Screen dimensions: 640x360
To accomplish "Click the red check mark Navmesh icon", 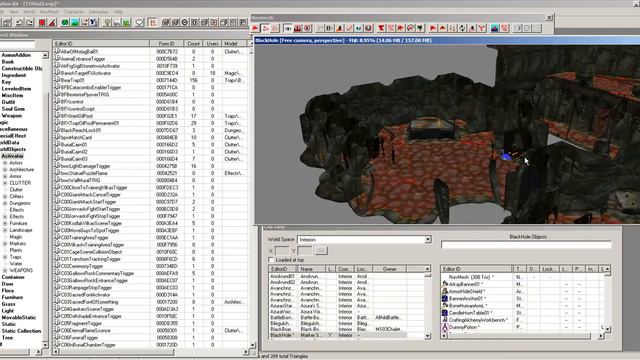I will [x=349, y=28].
